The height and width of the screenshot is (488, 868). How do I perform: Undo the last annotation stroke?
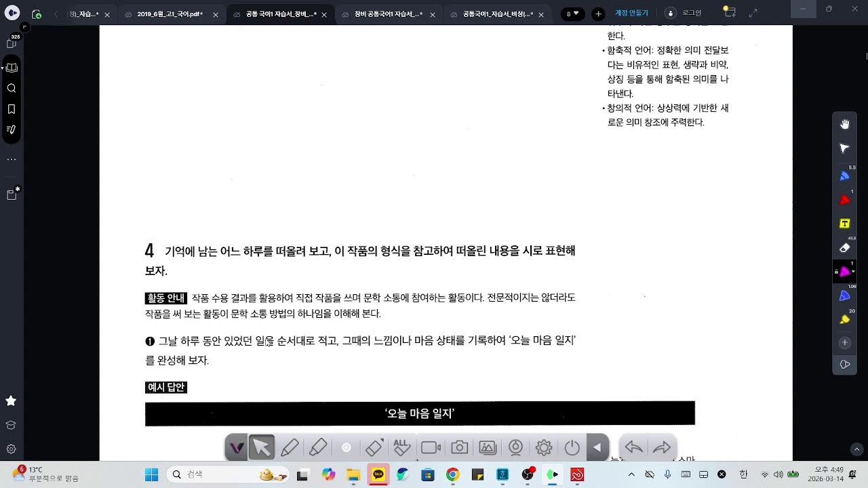[x=633, y=447]
